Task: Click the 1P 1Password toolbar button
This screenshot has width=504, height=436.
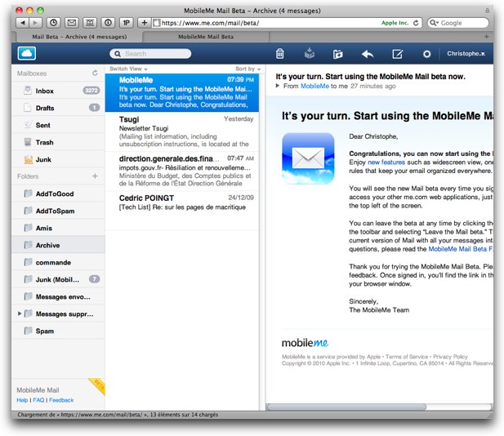Action: [x=127, y=23]
